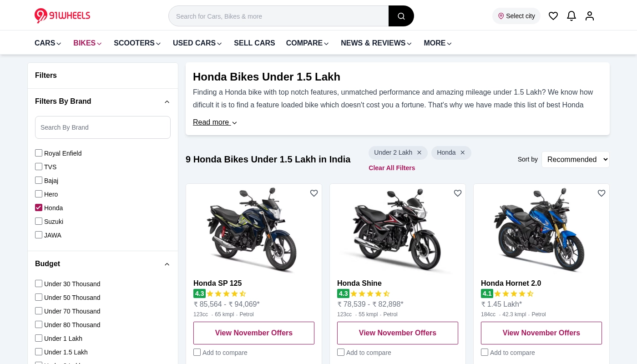Check the Royal Enfield brand checkbox

point(39,153)
